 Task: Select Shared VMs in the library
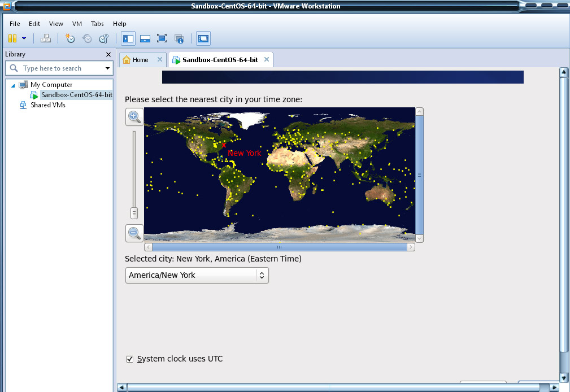48,105
